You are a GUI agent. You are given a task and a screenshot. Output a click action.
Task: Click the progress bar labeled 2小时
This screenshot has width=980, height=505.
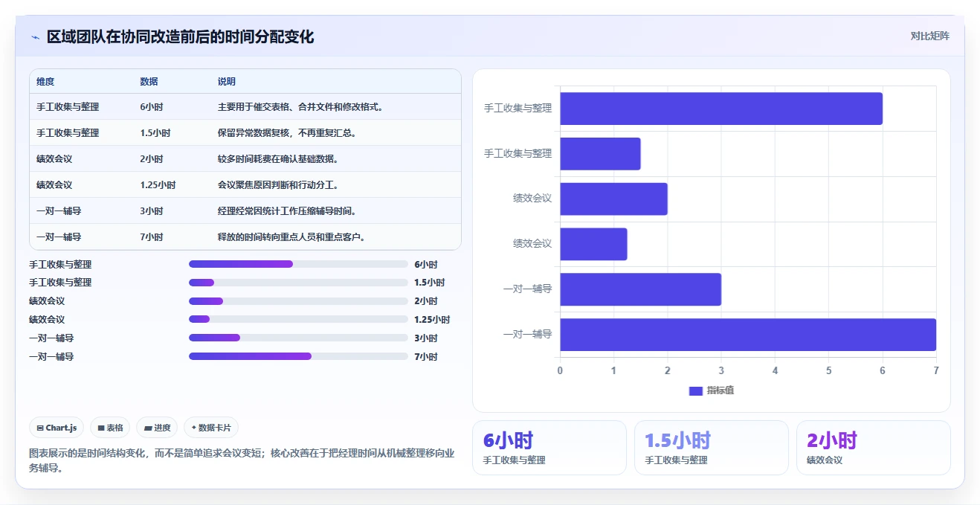(298, 301)
